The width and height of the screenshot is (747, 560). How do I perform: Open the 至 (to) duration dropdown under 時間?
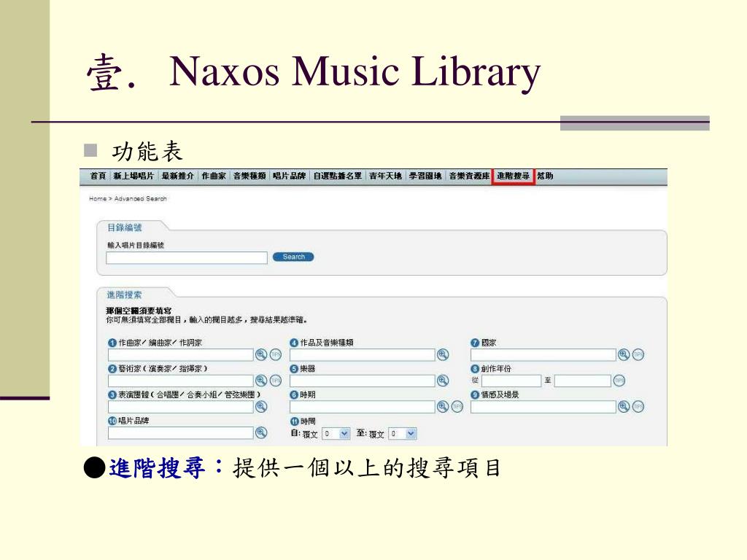[403, 434]
